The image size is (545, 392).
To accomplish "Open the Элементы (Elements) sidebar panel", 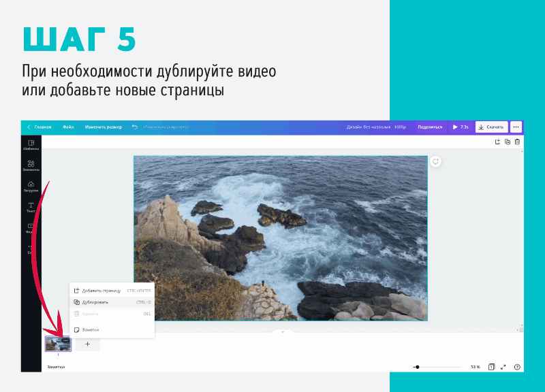I will (31, 165).
